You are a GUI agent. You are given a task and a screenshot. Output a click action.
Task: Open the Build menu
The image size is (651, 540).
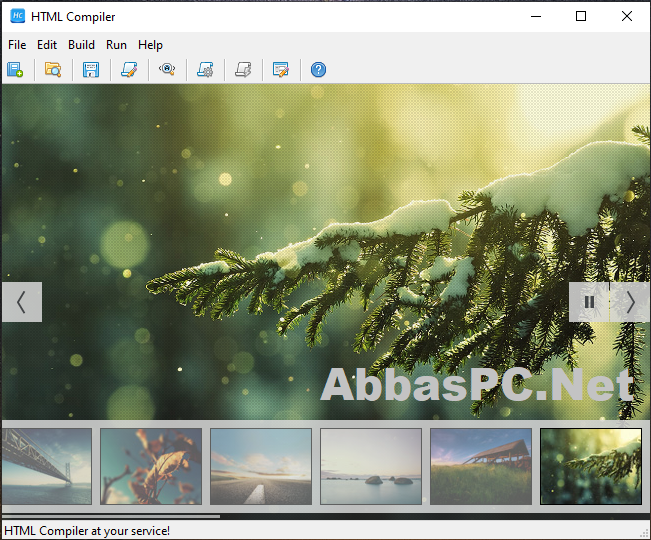81,45
